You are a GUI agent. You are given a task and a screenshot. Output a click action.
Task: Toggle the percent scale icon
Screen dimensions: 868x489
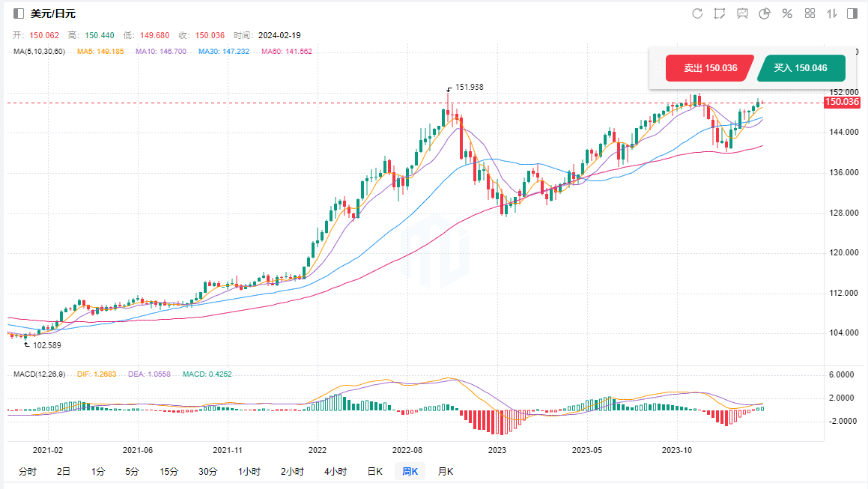(787, 13)
